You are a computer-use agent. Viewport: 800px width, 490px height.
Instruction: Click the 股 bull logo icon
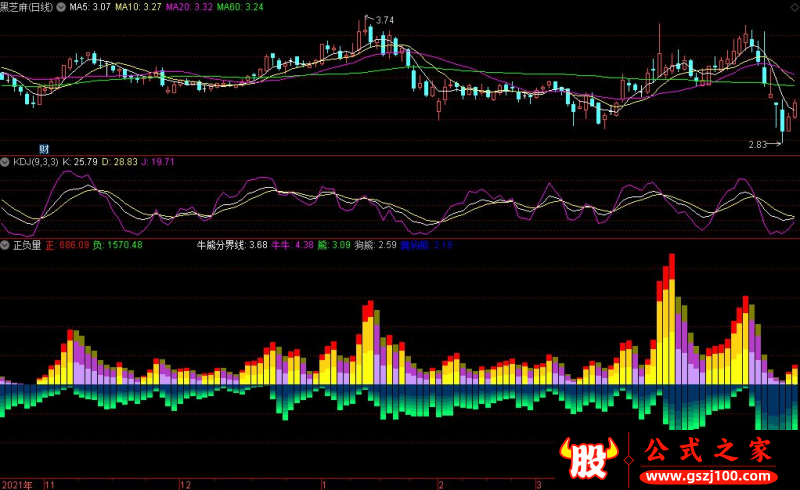click(589, 458)
